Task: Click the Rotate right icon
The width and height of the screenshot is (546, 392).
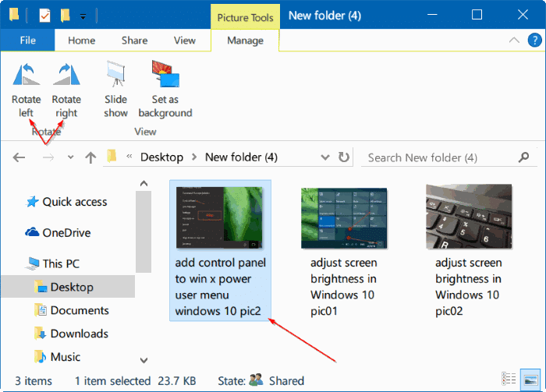Action: (66, 74)
